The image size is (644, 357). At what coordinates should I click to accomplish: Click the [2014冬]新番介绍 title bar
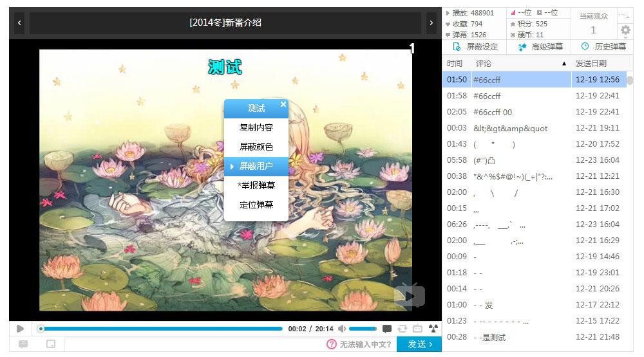click(225, 23)
